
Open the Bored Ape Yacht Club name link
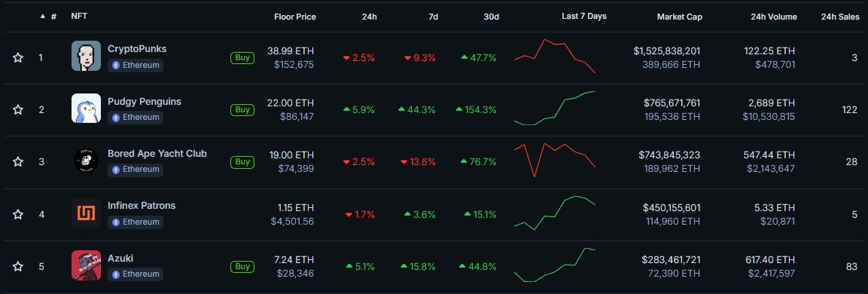[157, 153]
